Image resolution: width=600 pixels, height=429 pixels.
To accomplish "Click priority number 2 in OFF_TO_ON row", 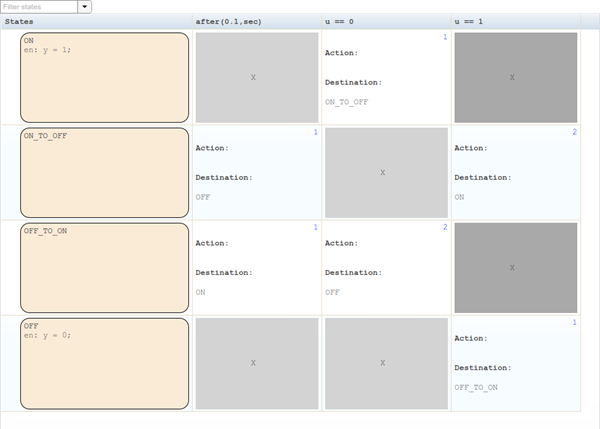I will click(x=445, y=227).
